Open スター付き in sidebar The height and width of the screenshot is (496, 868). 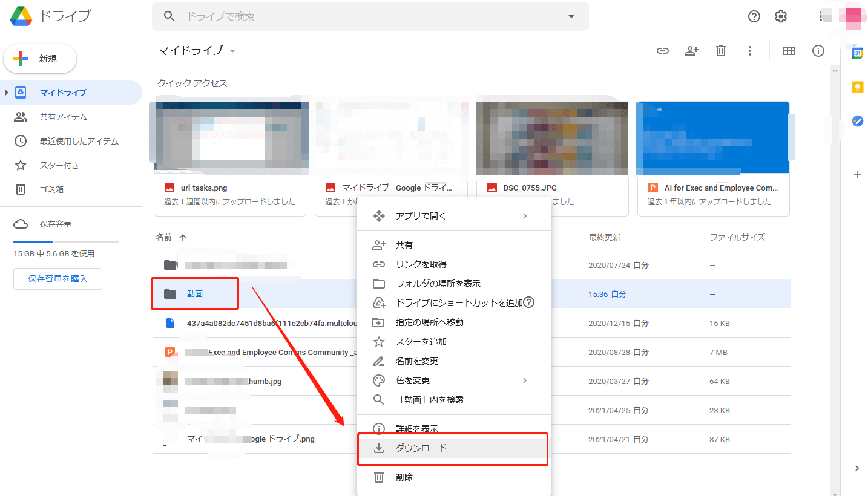[71, 165]
